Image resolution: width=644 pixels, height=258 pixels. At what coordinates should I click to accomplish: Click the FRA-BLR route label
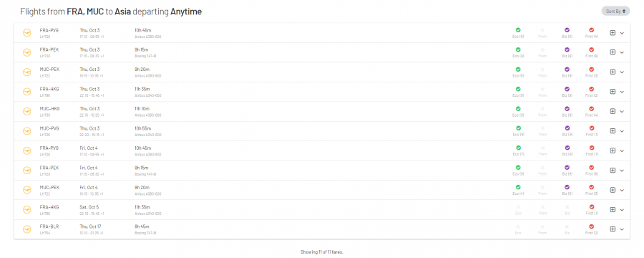pyautogui.click(x=49, y=226)
